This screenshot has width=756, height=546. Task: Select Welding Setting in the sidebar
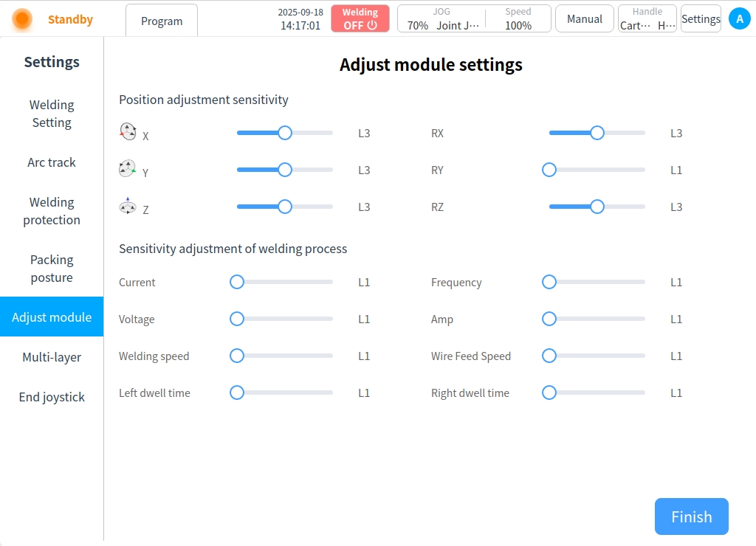pos(52,114)
